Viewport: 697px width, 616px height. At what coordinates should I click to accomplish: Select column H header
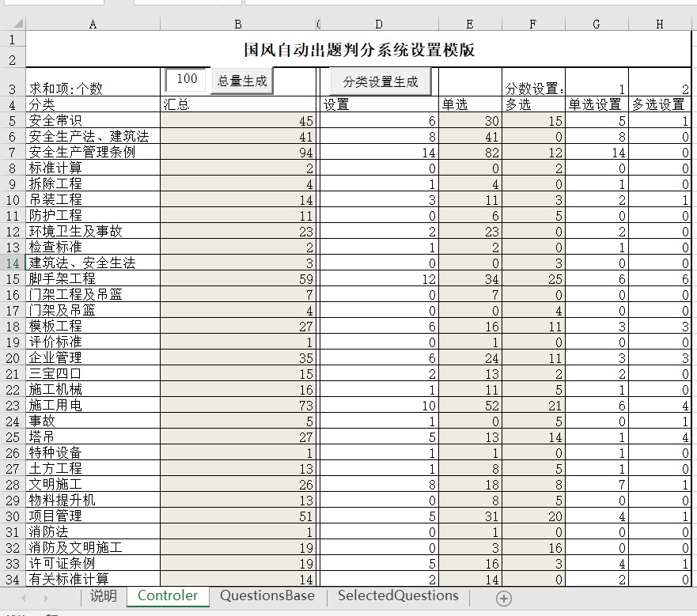[x=660, y=24]
